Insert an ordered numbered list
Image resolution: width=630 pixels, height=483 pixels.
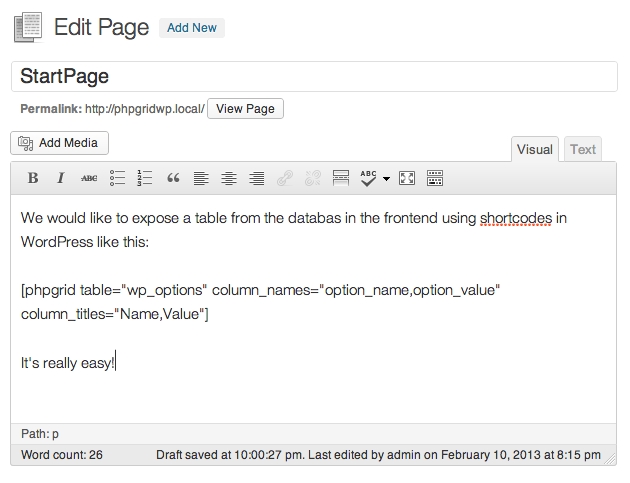pos(145,179)
